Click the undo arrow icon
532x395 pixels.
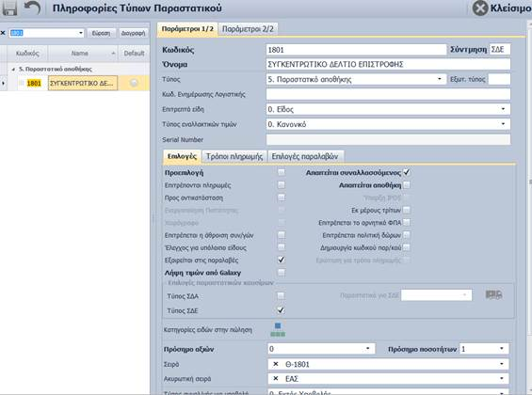coord(32,8)
